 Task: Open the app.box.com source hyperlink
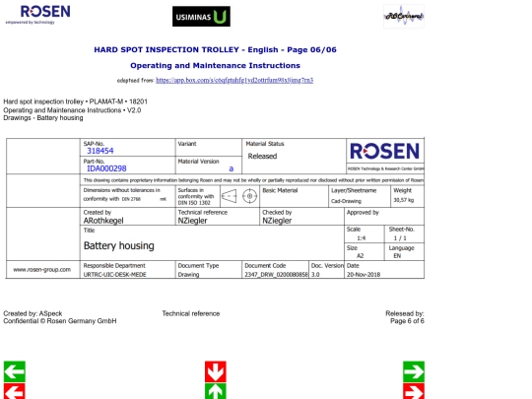(x=234, y=81)
